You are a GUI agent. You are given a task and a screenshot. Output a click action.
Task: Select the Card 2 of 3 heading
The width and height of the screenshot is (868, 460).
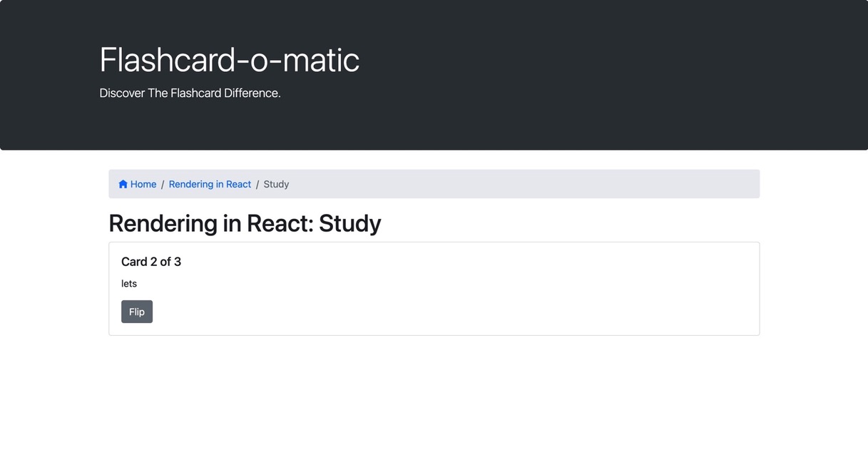[151, 262]
